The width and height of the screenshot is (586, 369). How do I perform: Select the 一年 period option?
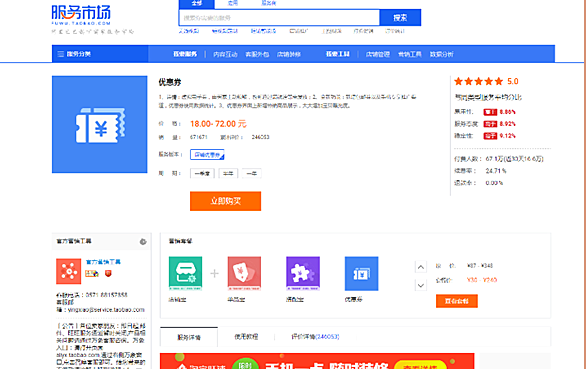(252, 173)
